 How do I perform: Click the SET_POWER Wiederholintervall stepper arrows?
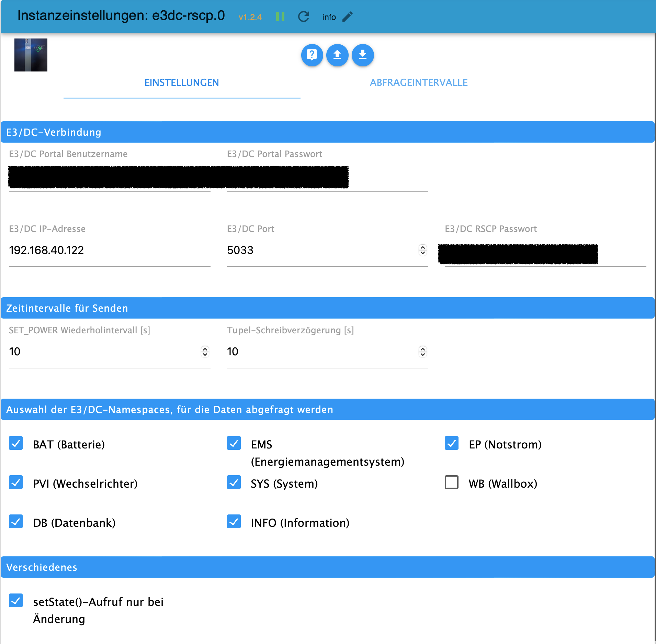pos(205,352)
